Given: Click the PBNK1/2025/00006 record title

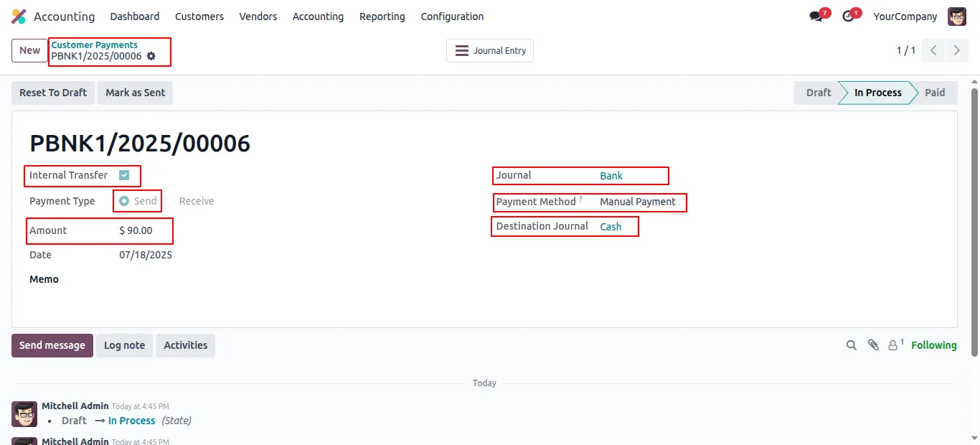Looking at the screenshot, I should pos(140,144).
